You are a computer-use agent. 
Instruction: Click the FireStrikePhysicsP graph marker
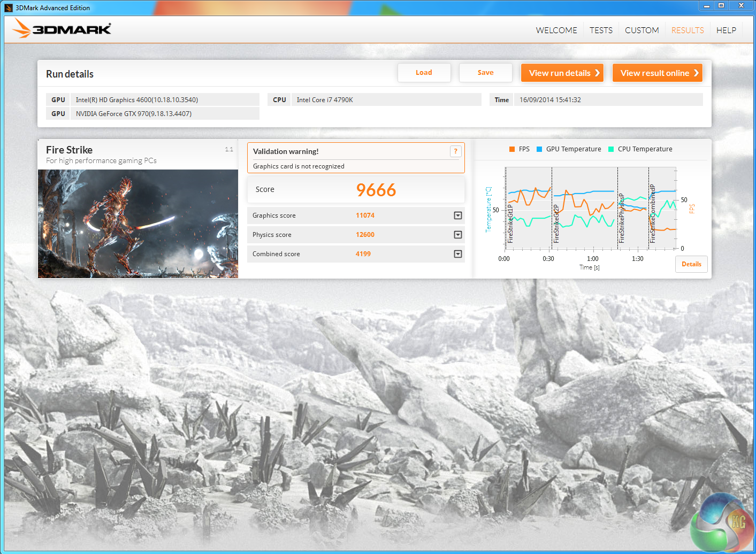pyautogui.click(x=621, y=218)
